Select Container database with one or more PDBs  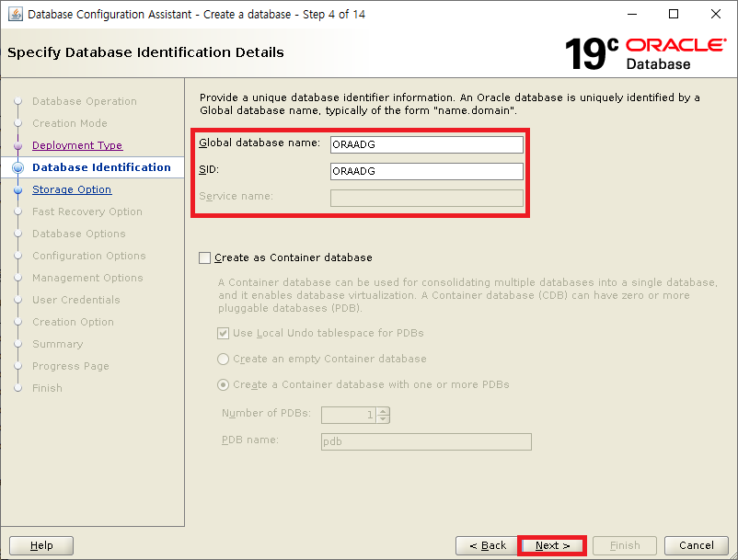(x=223, y=385)
